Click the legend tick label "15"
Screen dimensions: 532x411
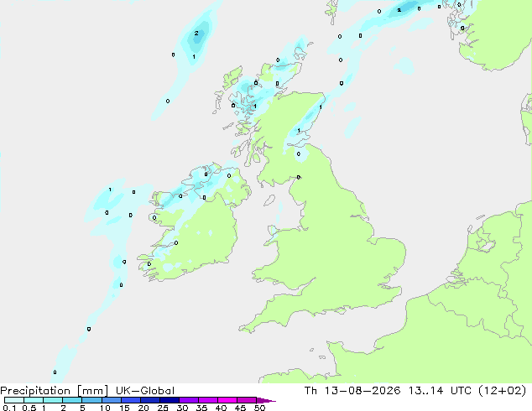coord(124,408)
